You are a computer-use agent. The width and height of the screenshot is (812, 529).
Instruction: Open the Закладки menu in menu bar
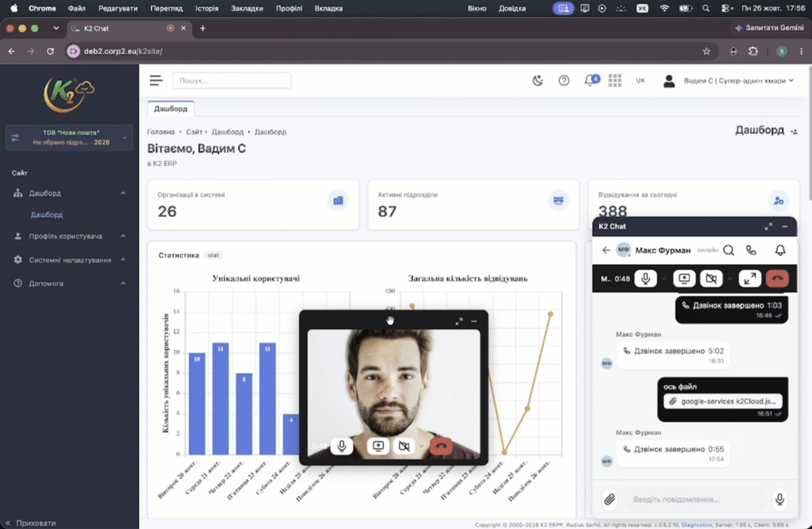click(247, 8)
